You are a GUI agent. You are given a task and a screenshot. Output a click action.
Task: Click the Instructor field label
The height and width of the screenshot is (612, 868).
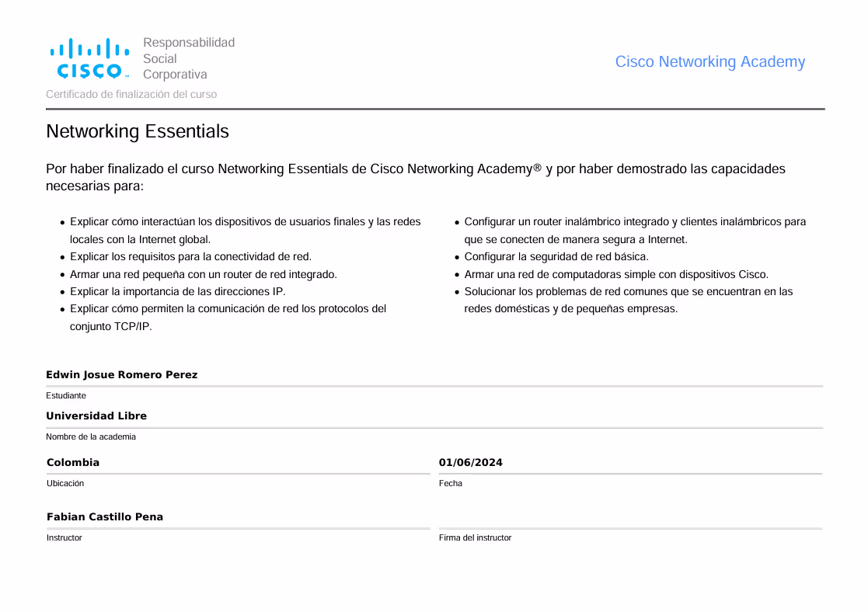point(64,537)
